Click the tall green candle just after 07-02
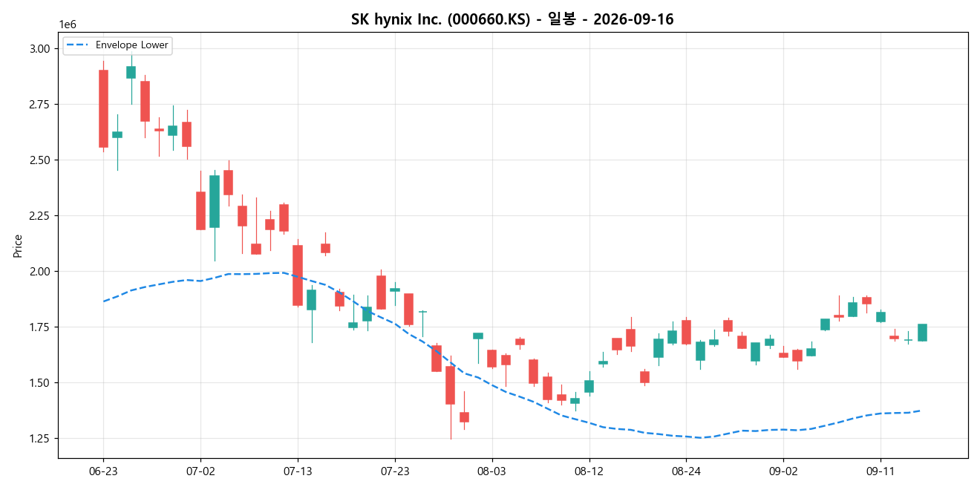Screen dimensions: 980x490 [215, 201]
